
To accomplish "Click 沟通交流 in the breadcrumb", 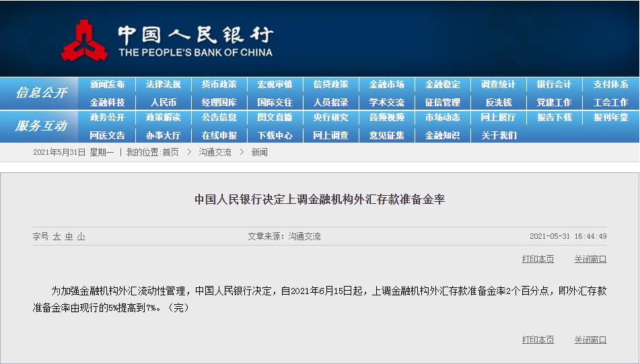I will tap(215, 153).
